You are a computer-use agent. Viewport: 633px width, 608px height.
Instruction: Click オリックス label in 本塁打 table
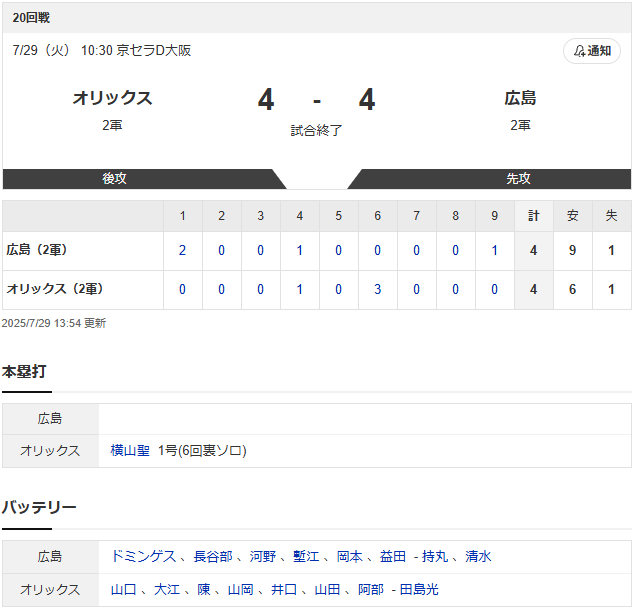click(50, 450)
